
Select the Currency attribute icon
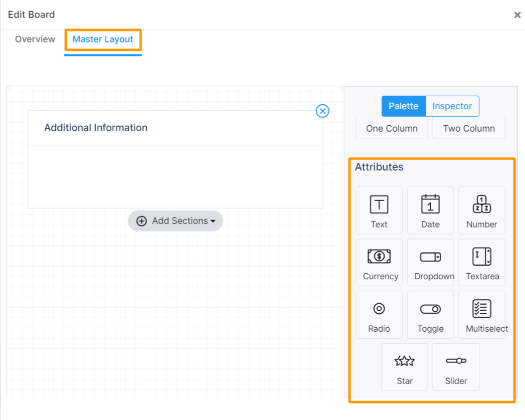(379, 262)
